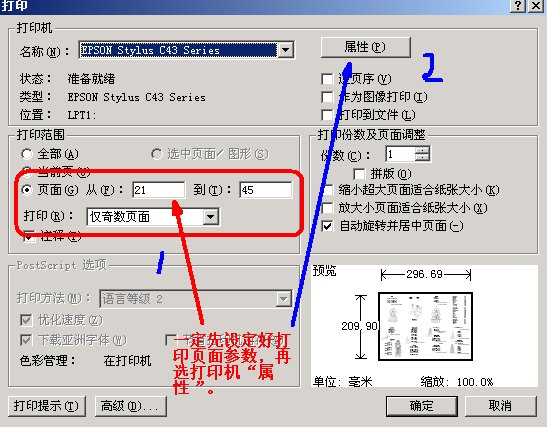
Task: Click the help question mark icon
Action: (518, 6)
